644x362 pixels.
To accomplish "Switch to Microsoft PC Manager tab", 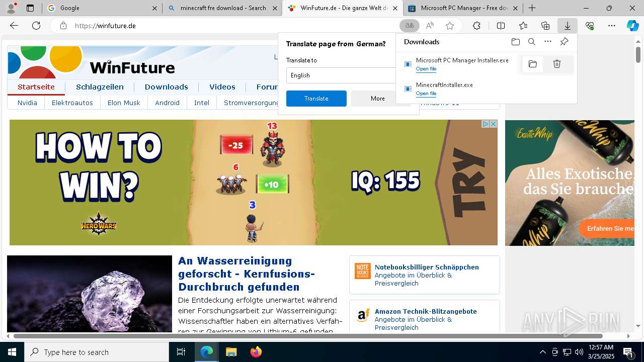I will 462,8.
